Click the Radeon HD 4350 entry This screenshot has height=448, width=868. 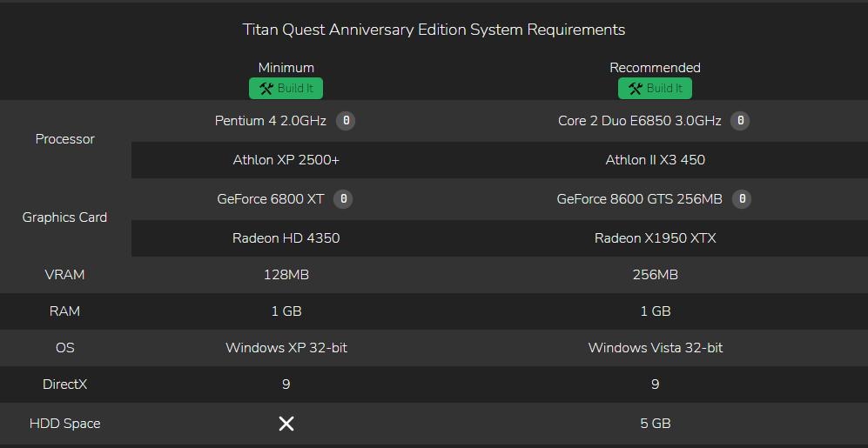pos(286,238)
